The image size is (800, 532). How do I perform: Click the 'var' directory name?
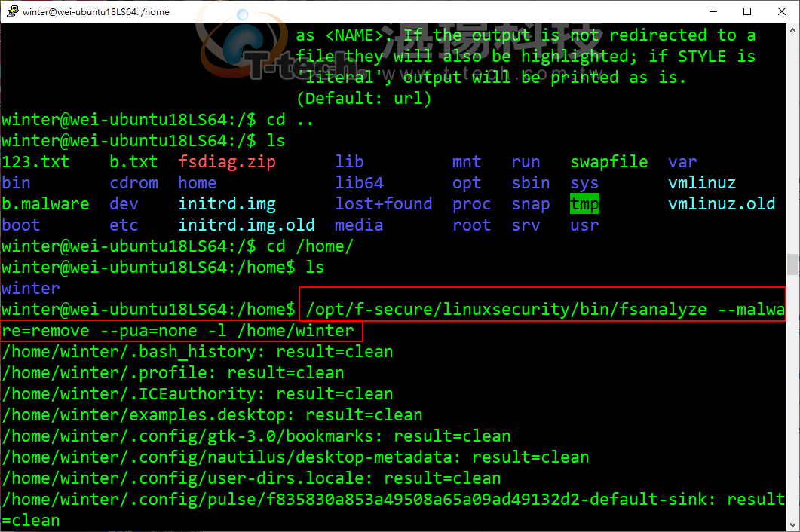(x=682, y=162)
